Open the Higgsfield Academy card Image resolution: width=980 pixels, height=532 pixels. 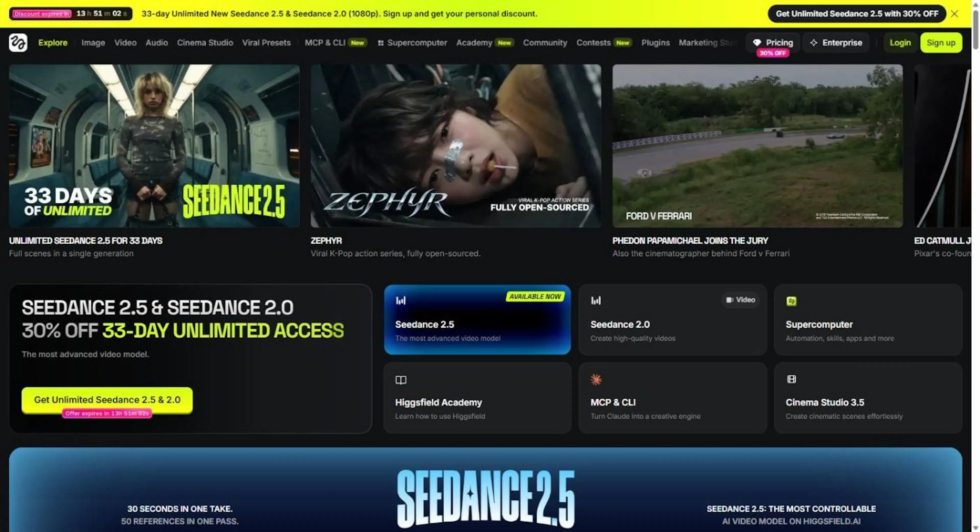477,398
